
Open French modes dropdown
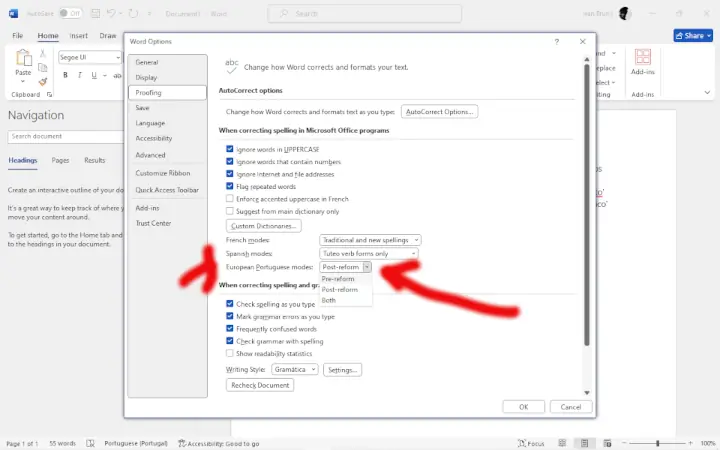[370, 240]
